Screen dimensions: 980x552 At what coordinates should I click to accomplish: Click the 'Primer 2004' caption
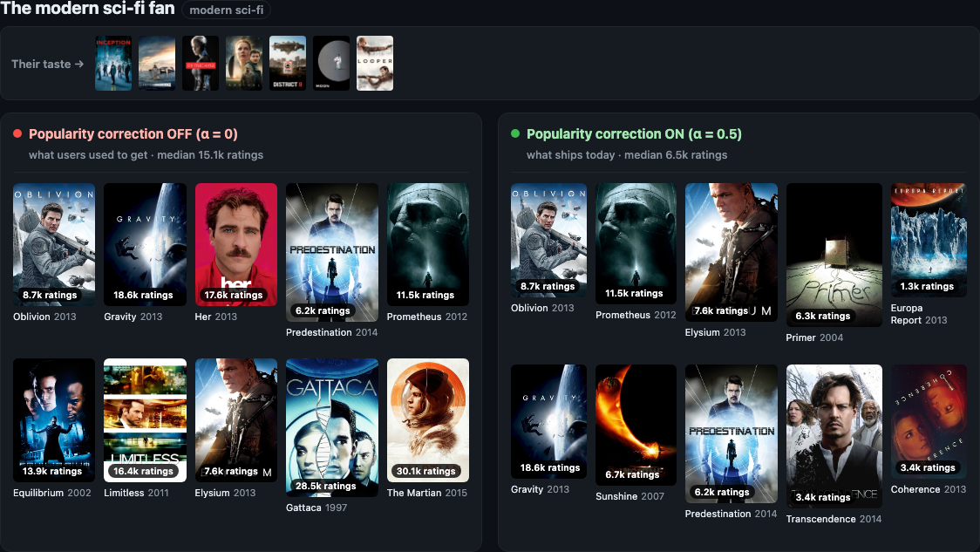tap(814, 337)
